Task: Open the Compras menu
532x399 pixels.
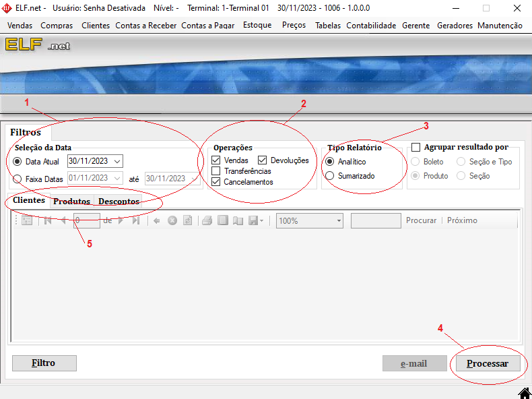Action: 57,26
